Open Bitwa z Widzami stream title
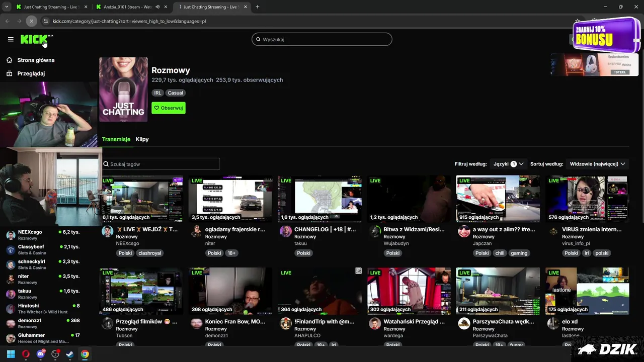 pos(414,229)
